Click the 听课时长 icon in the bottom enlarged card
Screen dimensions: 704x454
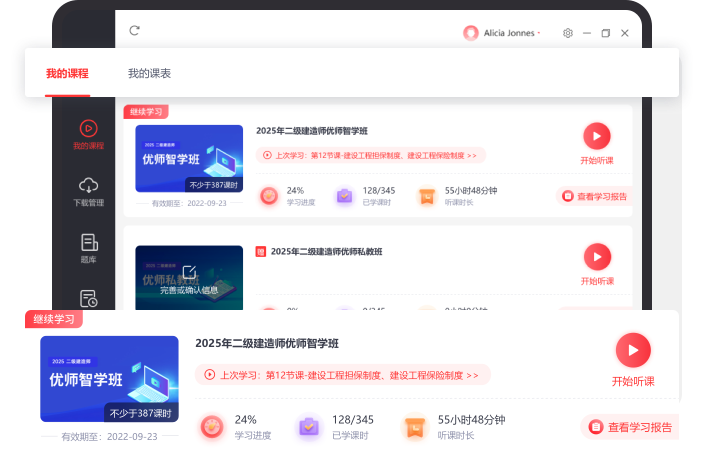(x=414, y=427)
